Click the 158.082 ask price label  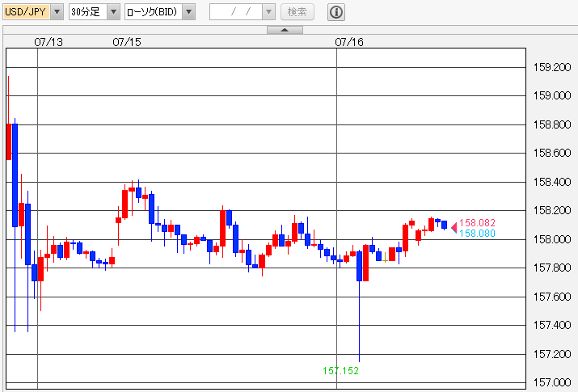[477, 222]
